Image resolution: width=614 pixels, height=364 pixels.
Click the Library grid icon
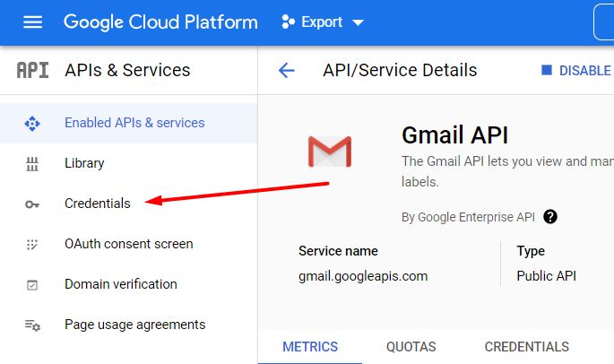click(32, 164)
